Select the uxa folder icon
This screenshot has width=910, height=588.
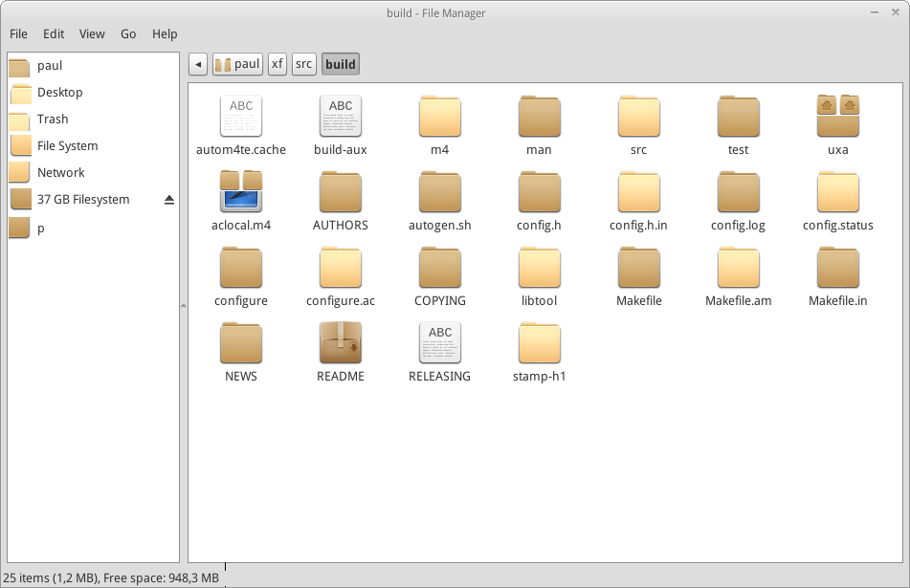click(x=838, y=117)
